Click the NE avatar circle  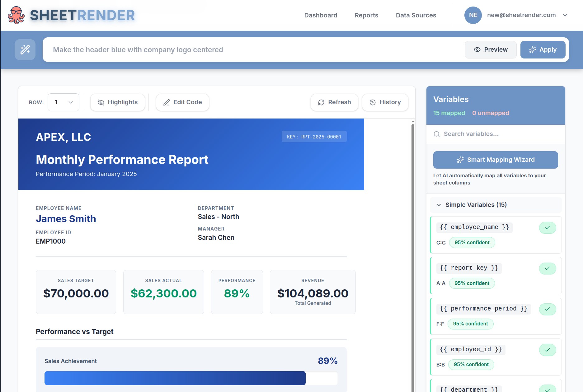click(x=473, y=15)
